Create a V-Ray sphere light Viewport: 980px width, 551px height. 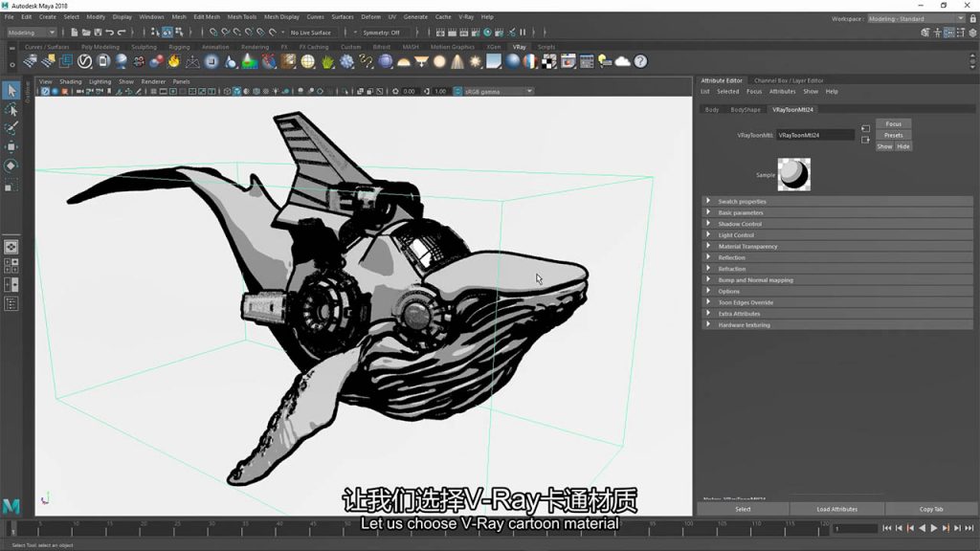pyautogui.click(x=440, y=61)
